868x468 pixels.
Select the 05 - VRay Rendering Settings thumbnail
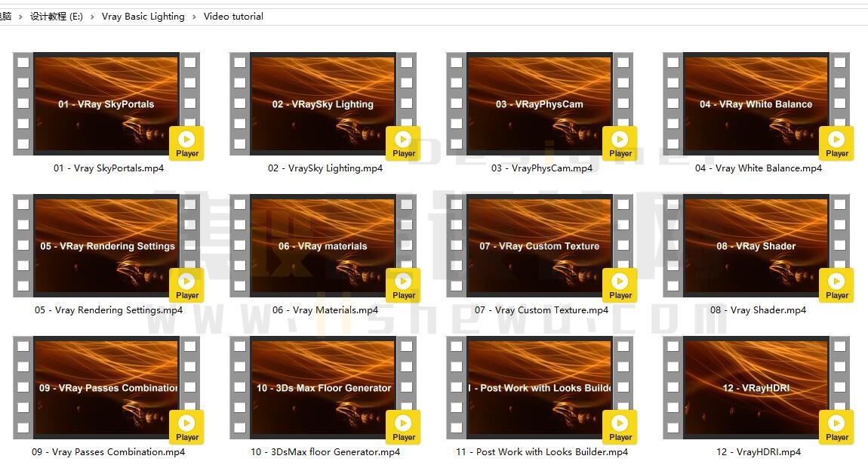coord(106,245)
